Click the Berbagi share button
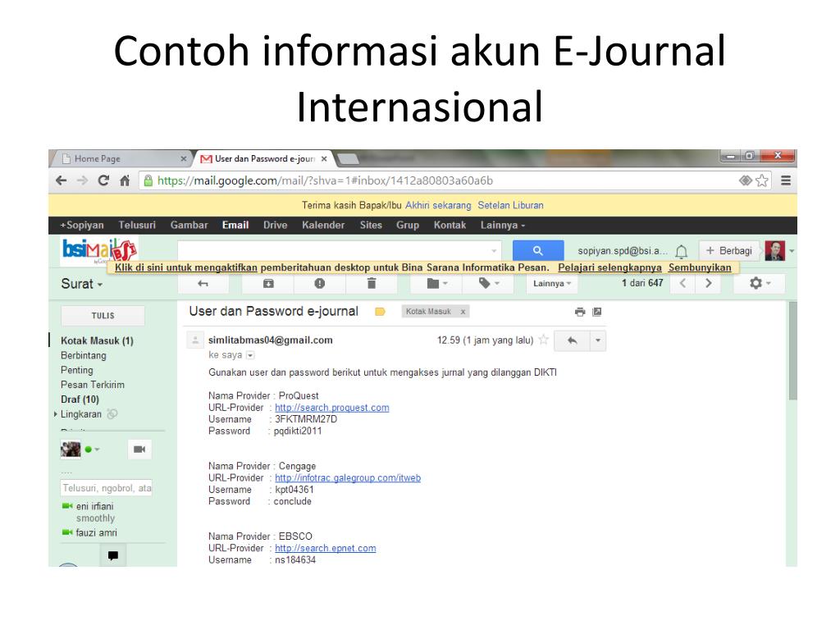 click(x=729, y=251)
